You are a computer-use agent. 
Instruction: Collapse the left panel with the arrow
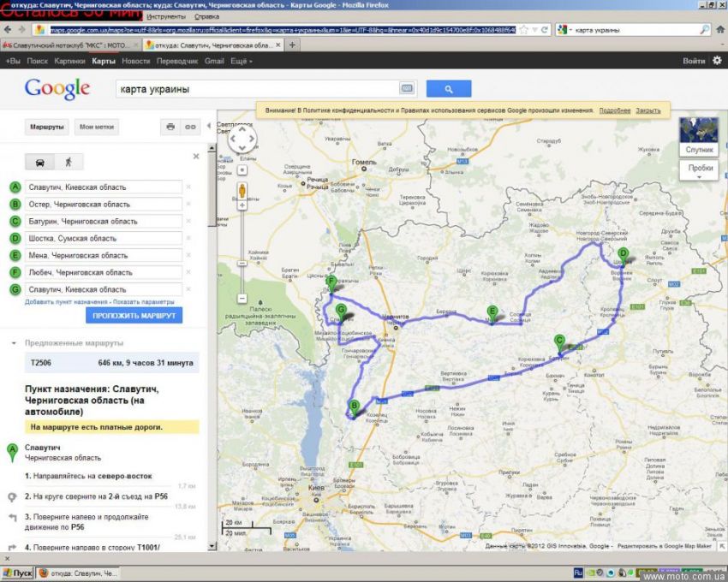[x=209, y=126]
